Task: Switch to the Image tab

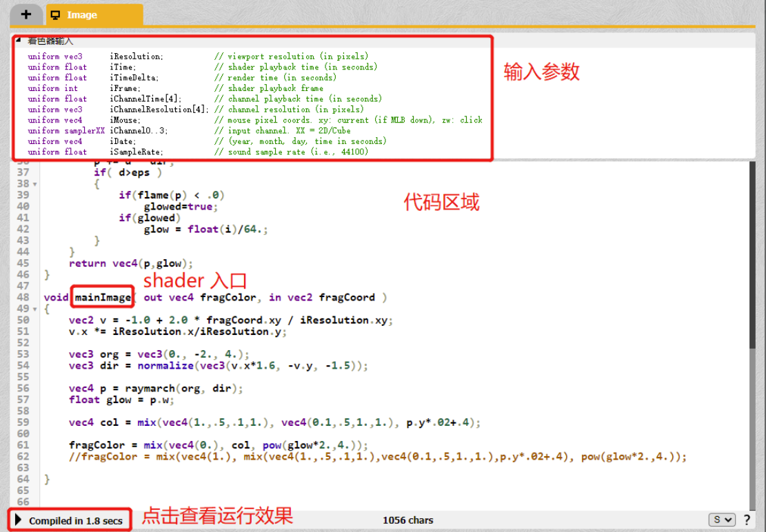Action: click(x=94, y=14)
